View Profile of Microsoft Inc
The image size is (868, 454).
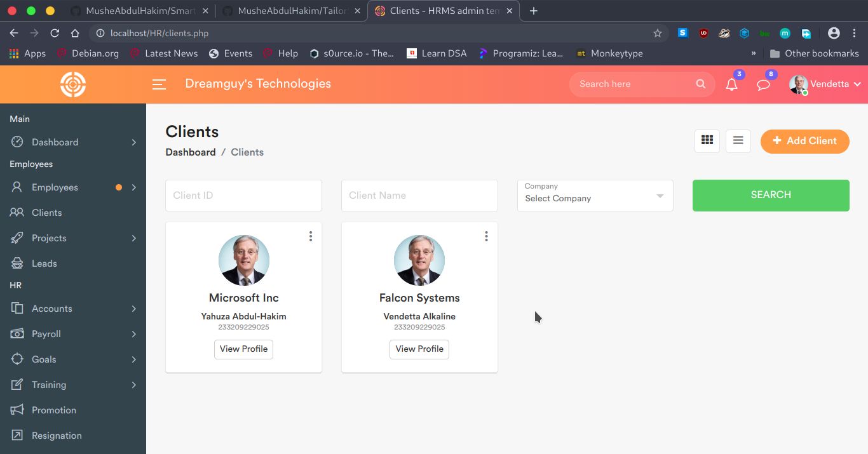point(243,349)
